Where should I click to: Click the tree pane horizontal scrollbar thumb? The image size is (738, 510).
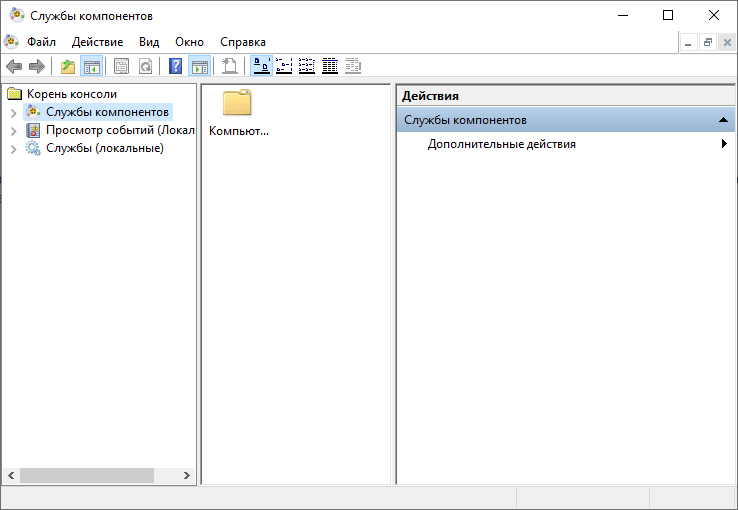(x=87, y=475)
